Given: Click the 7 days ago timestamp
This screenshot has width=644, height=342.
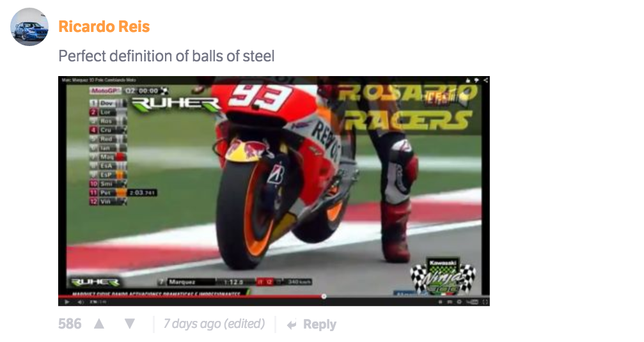Looking at the screenshot, I should coord(214,324).
